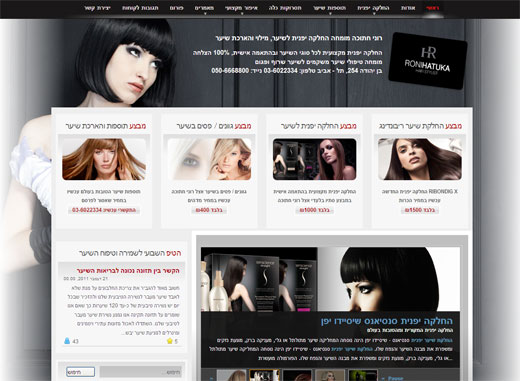Viewport: 520px width, 381px height.
Task: Expand the החלקה יפנית navigation dropdown
Action: pos(373,8)
